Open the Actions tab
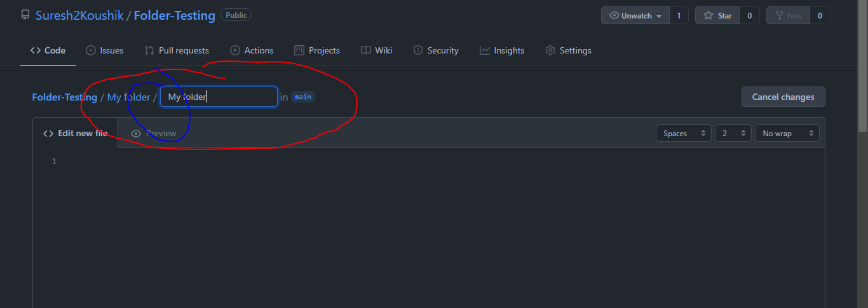Viewport: 868px width, 308px height. coord(252,50)
